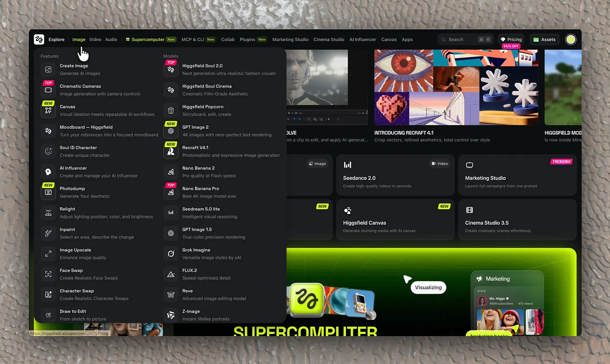Open the Seedance 2.0 card
610x364 pixels.
pyautogui.click(x=395, y=175)
